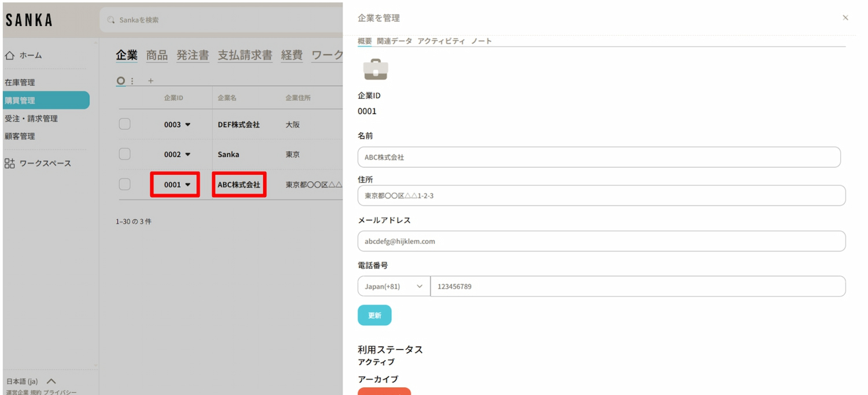Screen dimensions: 868x395
Task: Open 在庫管理 in the sidebar
Action: pos(20,82)
